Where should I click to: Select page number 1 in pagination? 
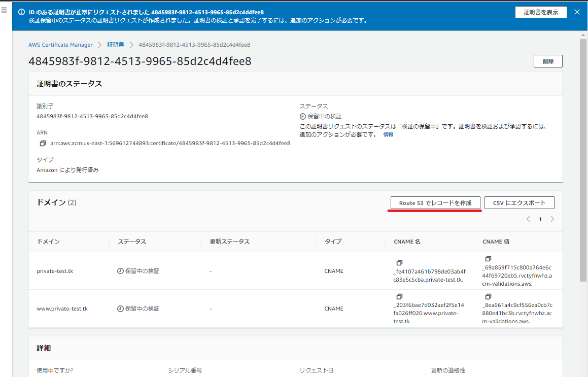click(x=540, y=219)
